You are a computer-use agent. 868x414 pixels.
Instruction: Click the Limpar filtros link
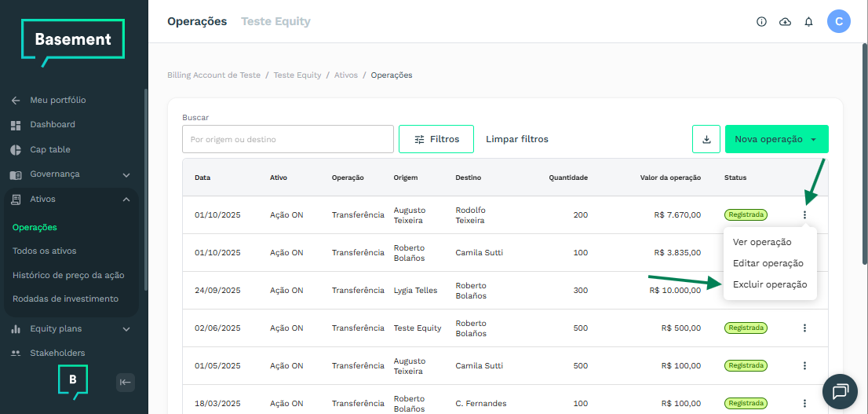click(x=516, y=139)
